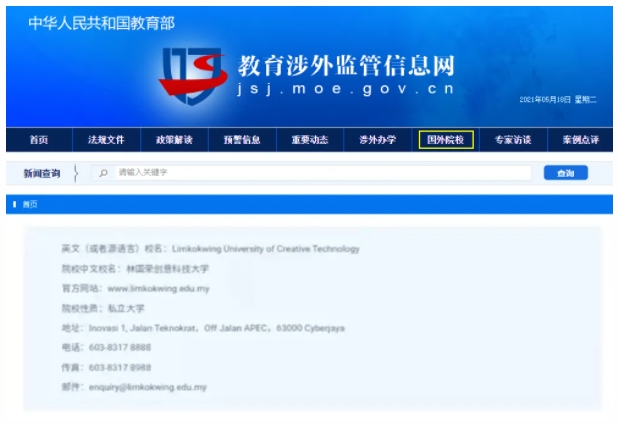
Task: Focus the 请输入关键字 search field
Action: pyautogui.click(x=323, y=173)
